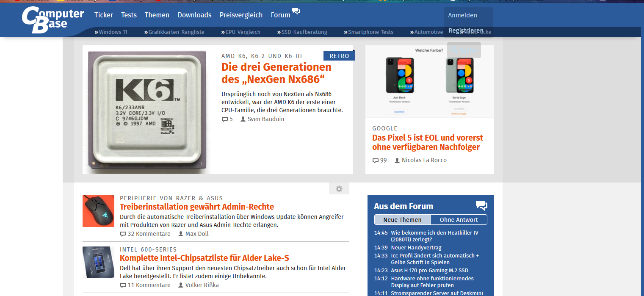The image size is (644, 296).
Task: Click the Registrieren link
Action: coord(466,30)
